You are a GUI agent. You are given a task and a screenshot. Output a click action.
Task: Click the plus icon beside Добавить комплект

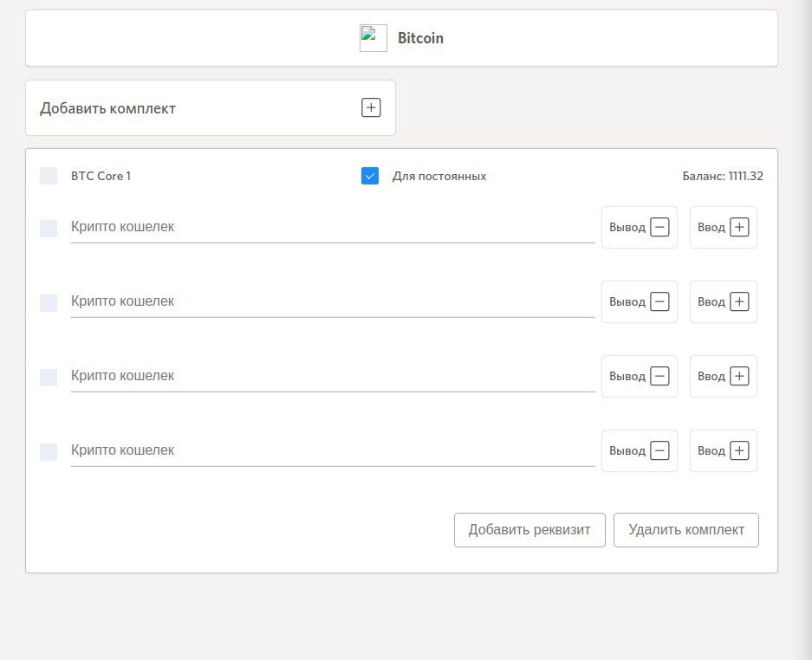click(371, 107)
